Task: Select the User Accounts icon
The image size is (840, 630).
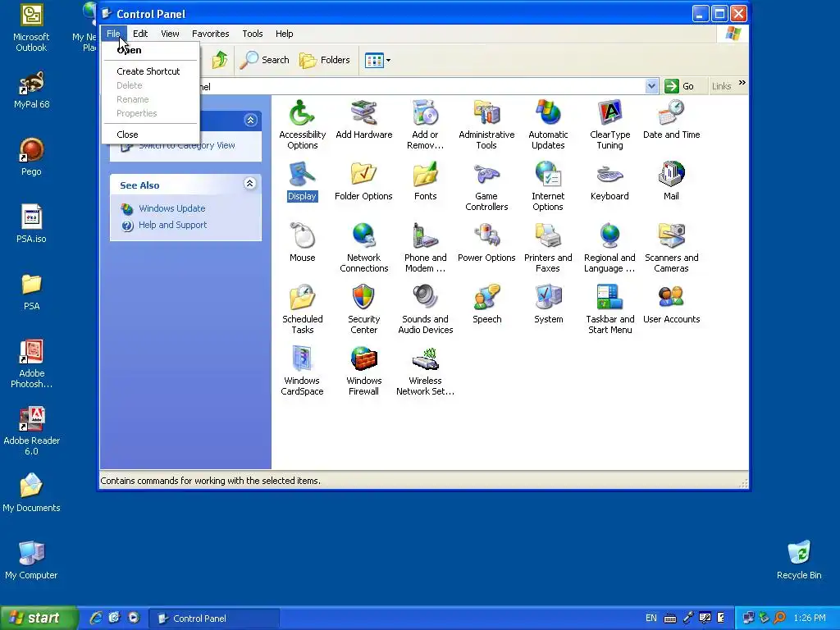Action: coord(671,304)
